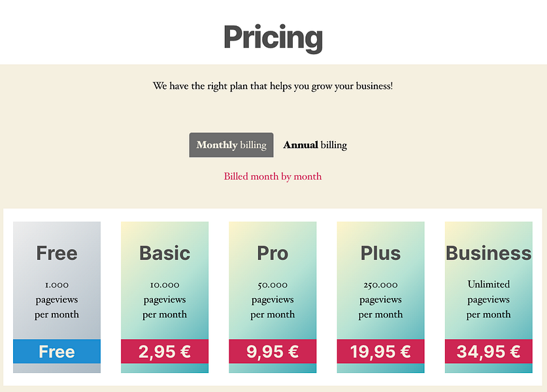
Task: Choose the 34,95 € Business price button
Action: coord(488,351)
